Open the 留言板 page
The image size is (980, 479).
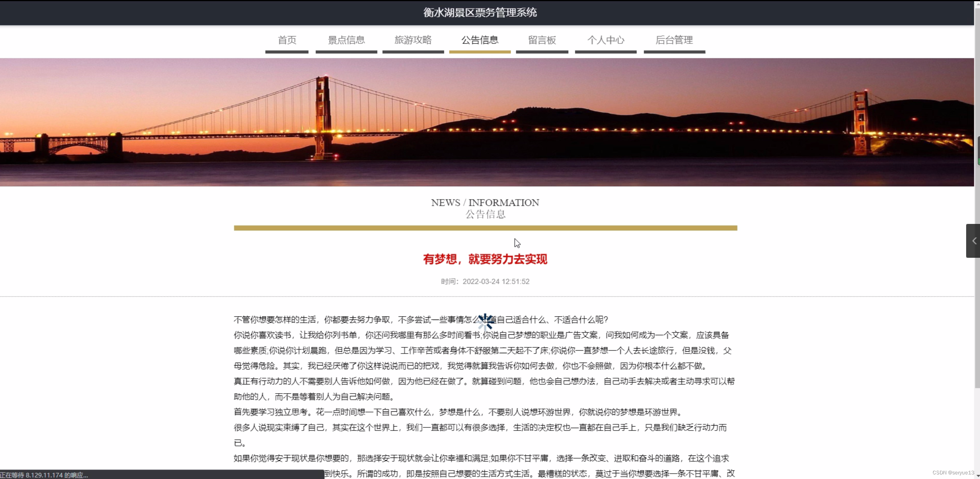coord(542,40)
